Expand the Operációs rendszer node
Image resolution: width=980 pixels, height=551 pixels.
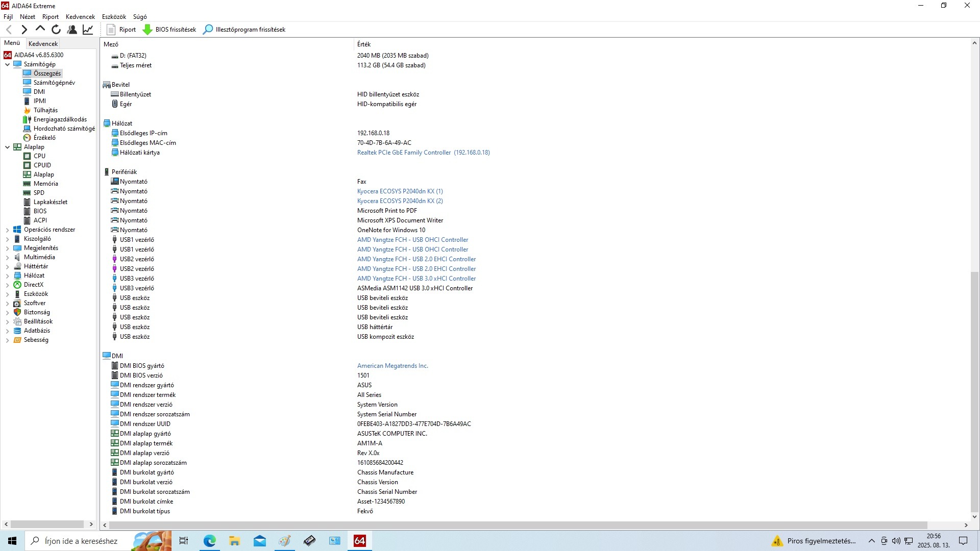(7, 230)
